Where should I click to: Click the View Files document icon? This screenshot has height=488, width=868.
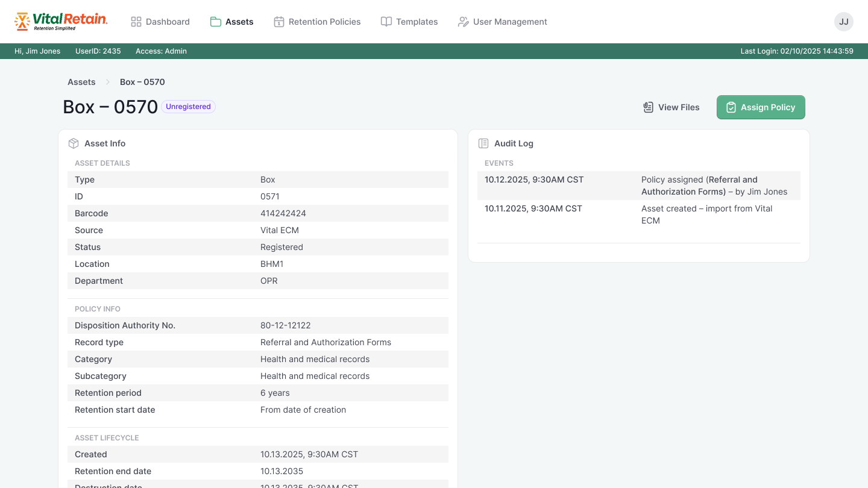[649, 107]
